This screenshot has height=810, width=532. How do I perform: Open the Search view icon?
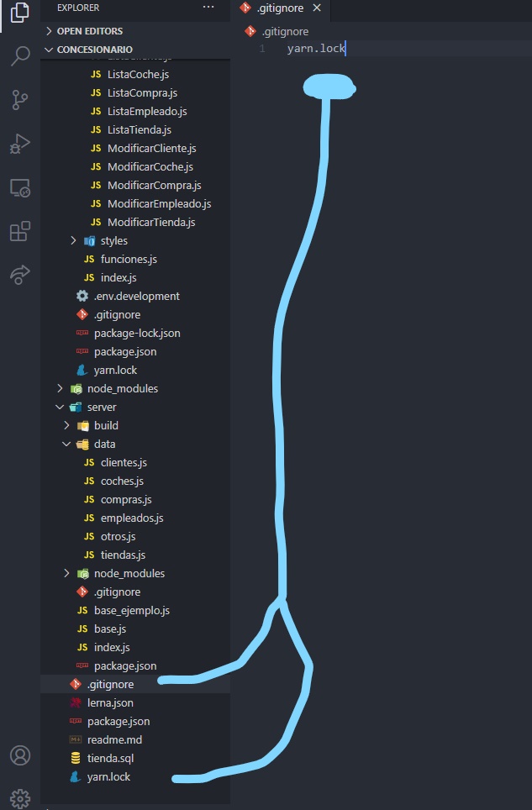(x=19, y=55)
